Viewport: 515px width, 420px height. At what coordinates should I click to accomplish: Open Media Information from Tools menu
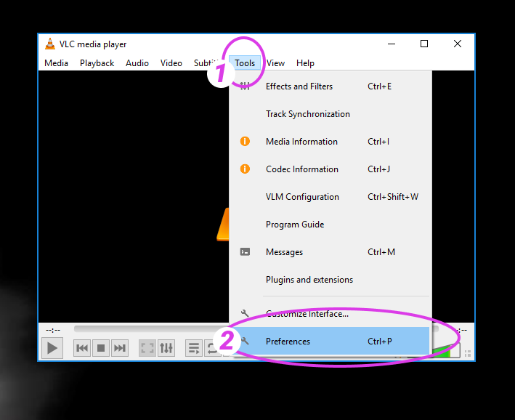point(301,142)
